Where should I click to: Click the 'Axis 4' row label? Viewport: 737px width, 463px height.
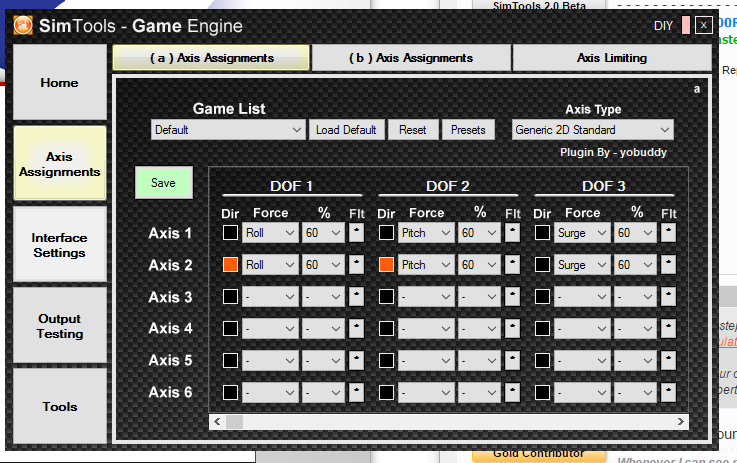coord(170,328)
